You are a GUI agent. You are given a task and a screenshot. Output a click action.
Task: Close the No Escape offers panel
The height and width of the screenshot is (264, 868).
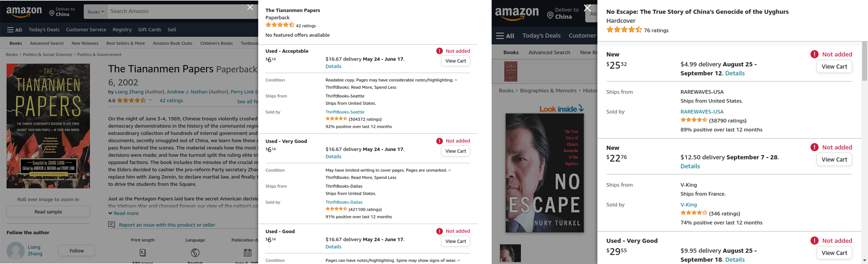(x=587, y=8)
